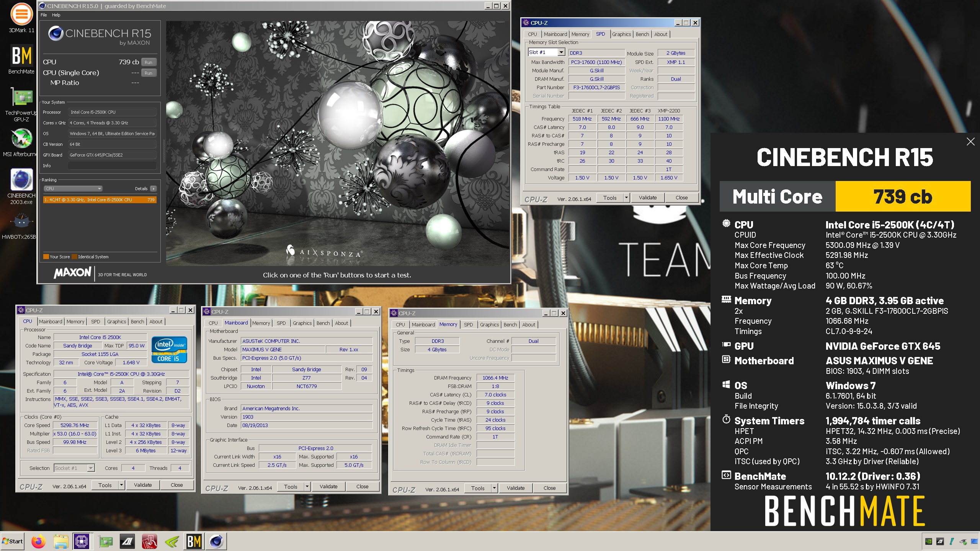980x551 pixels.
Task: Click the 'XMP 1.1' SPD Ext. value
Action: (x=676, y=62)
